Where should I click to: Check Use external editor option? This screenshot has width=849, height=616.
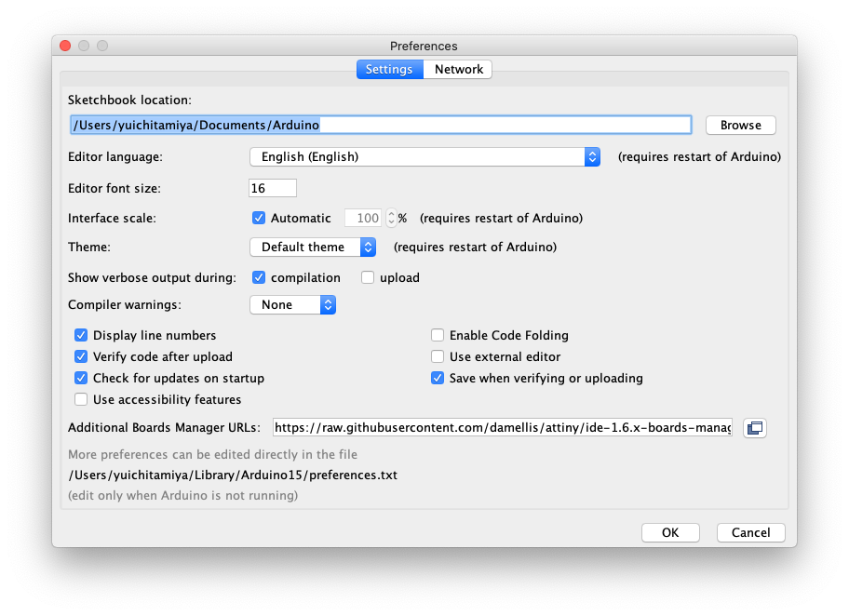(438, 356)
